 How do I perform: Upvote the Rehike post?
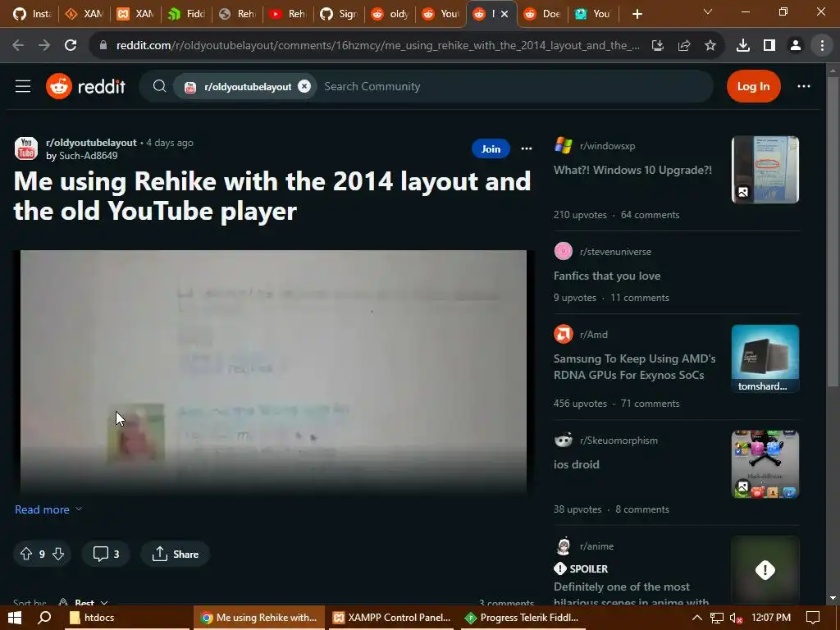[25, 554]
